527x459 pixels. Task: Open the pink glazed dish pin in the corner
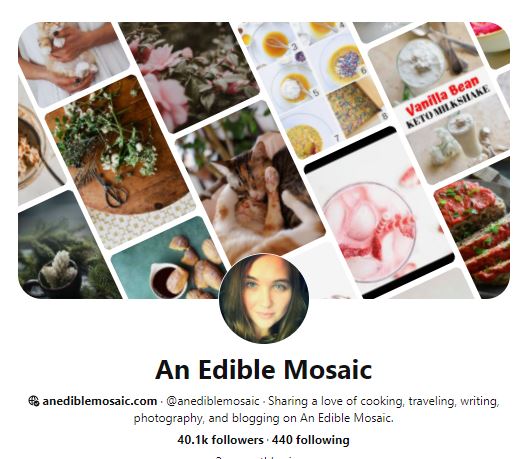click(x=491, y=42)
